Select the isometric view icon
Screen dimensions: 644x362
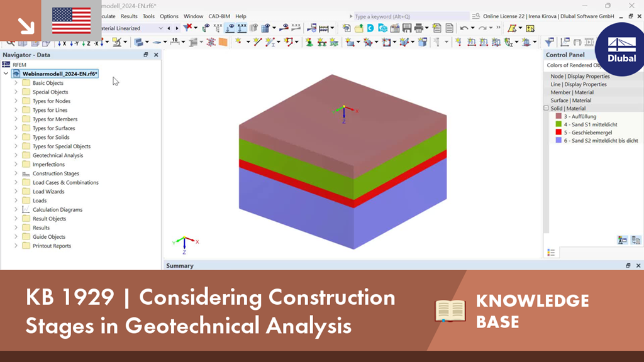tap(21, 42)
